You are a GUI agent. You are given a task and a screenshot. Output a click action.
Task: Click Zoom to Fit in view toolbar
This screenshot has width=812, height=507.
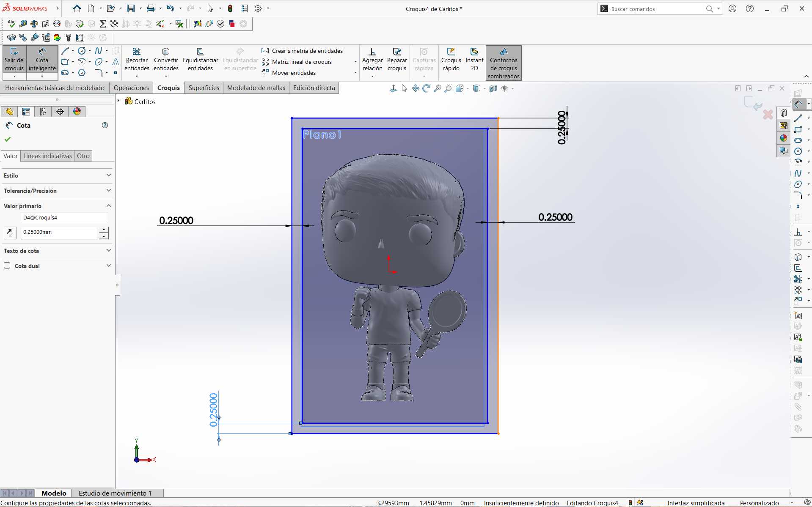click(438, 88)
